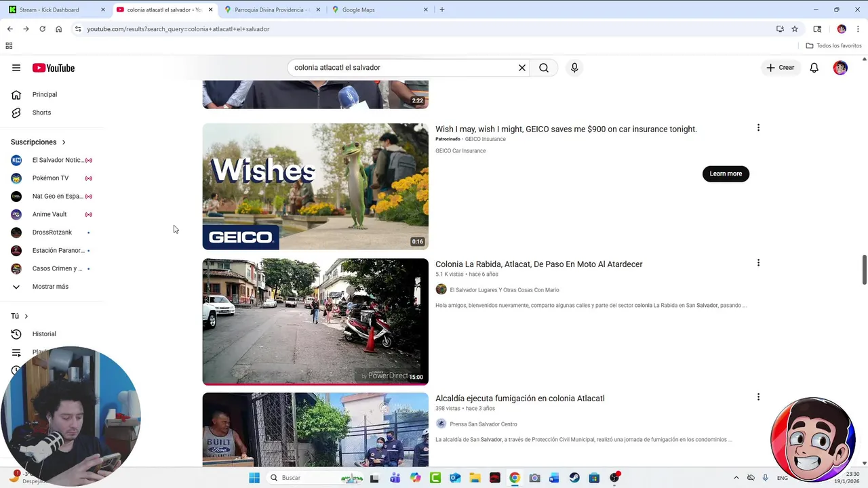Open Casos Crimen y channel subscription
Viewport: 868px width, 488px height.
(53, 268)
